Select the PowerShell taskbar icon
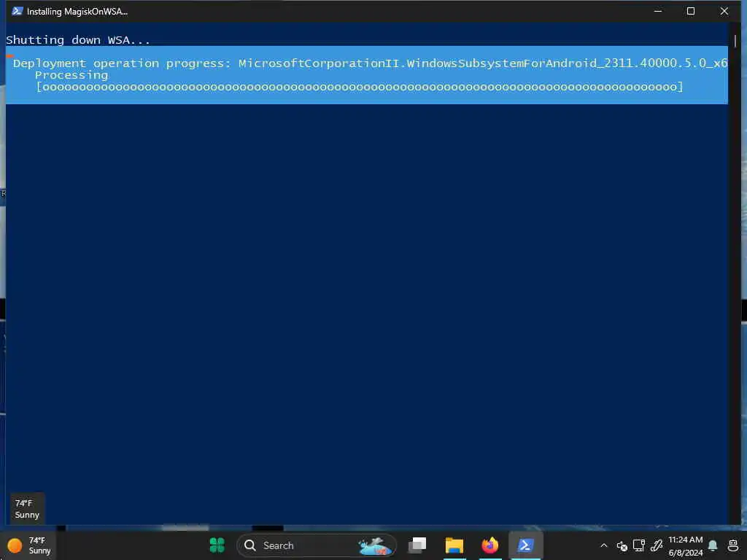This screenshot has width=747, height=560. 525,545
